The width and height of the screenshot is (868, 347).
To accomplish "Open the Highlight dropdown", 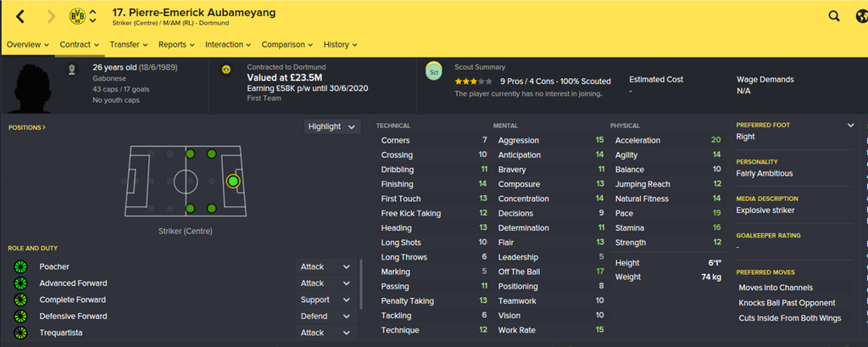I will click(x=332, y=126).
